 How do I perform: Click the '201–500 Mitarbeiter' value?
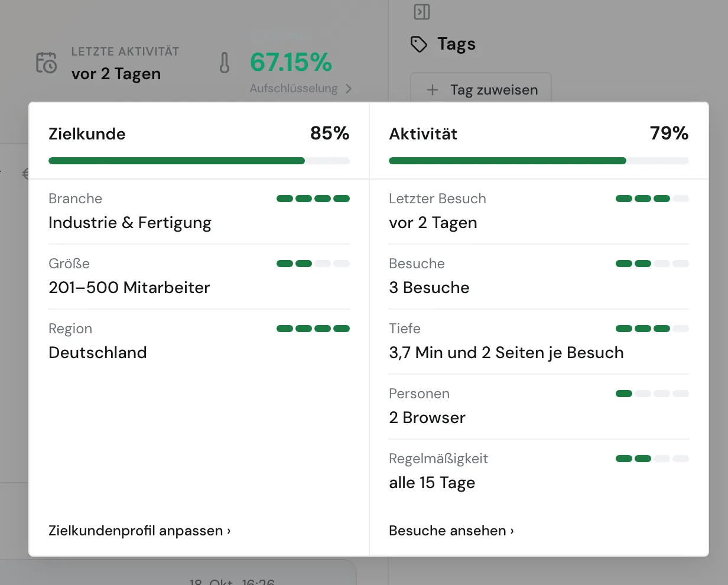pyautogui.click(x=129, y=288)
